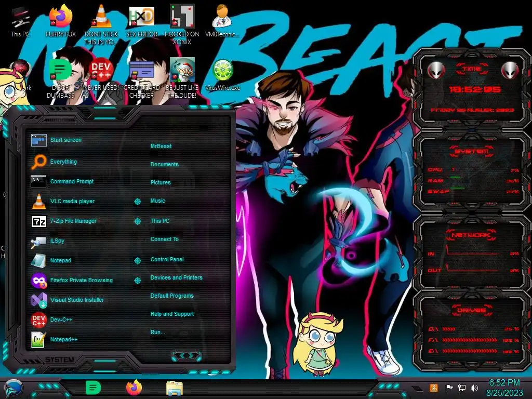Click Connect To in the start menu
The height and width of the screenshot is (399, 532).
tap(164, 239)
